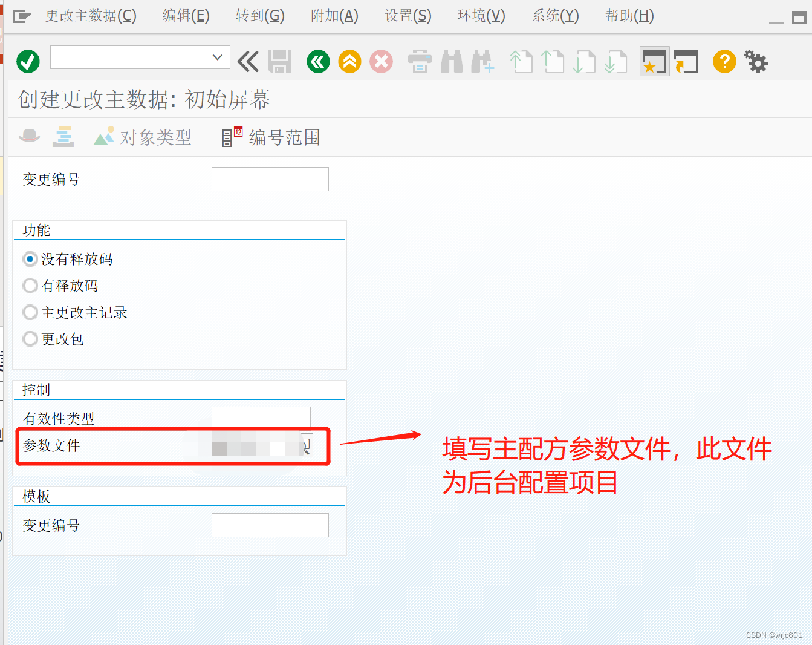The image size is (812, 645).
Task: Open Help question mark icon
Action: 724,61
